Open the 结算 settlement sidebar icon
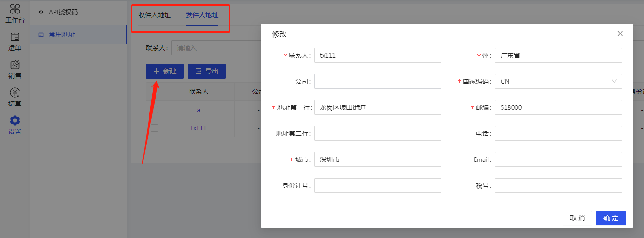Viewport: 644px width, 238px height. [x=15, y=93]
